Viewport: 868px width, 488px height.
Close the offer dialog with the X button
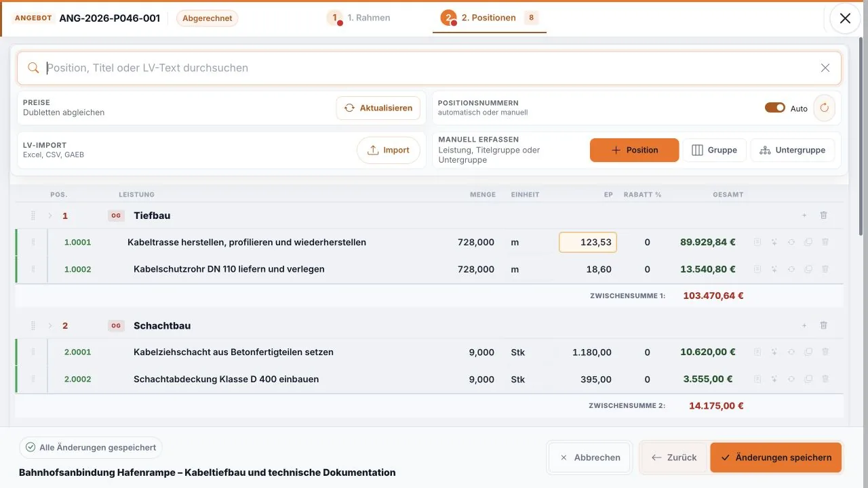click(x=845, y=18)
